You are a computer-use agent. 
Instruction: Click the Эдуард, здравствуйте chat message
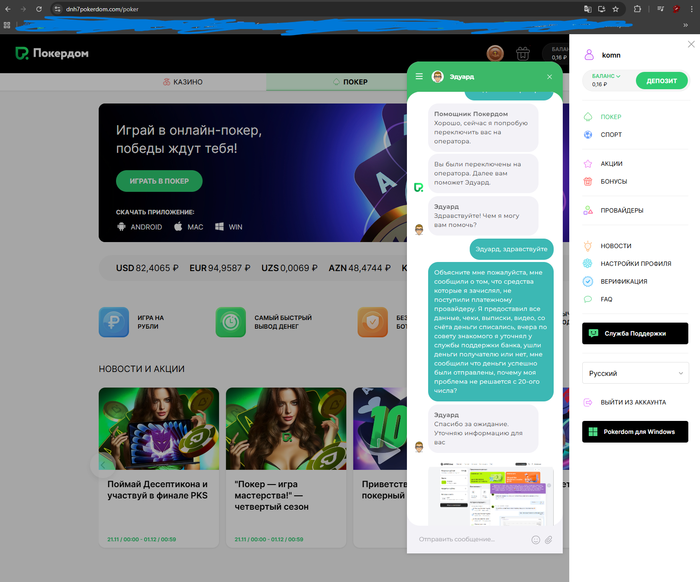(511, 249)
